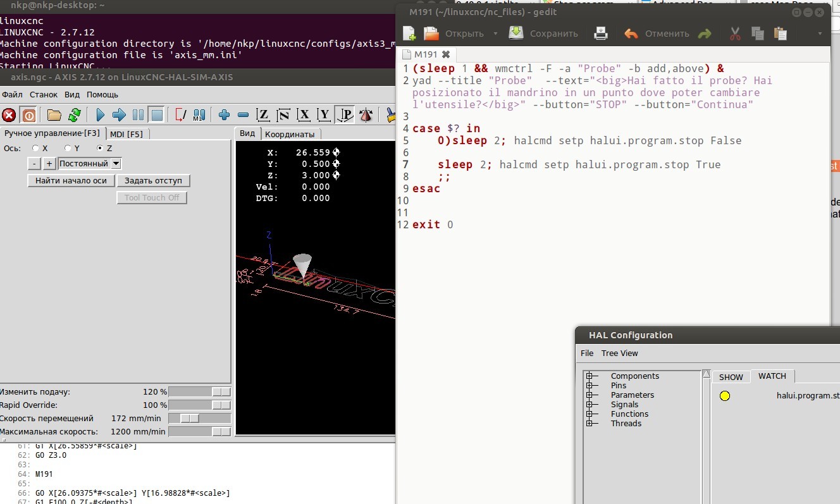The image size is (840, 504).
Task: Zoom in the preview with plus icon
Action: tap(224, 115)
